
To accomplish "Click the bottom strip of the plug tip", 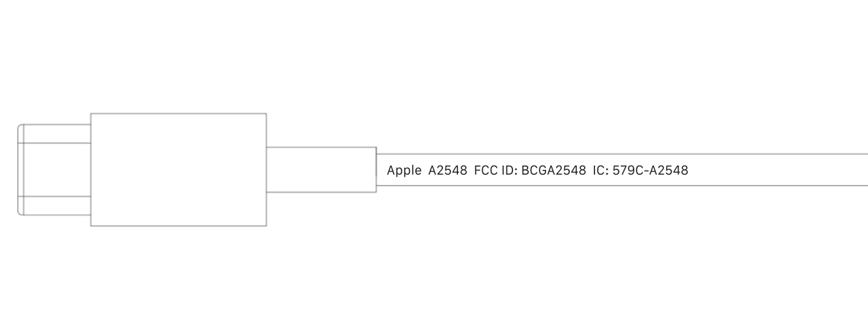I will click(x=55, y=205).
